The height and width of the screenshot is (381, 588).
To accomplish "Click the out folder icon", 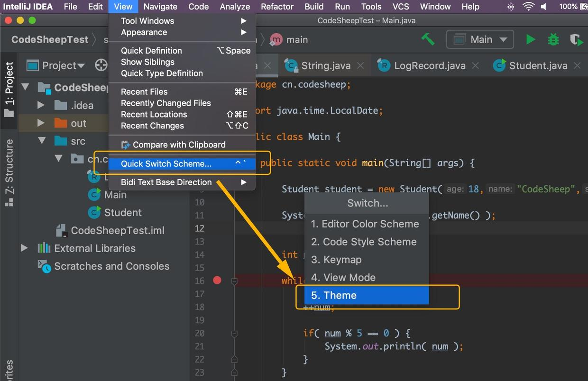I will pyautogui.click(x=61, y=123).
